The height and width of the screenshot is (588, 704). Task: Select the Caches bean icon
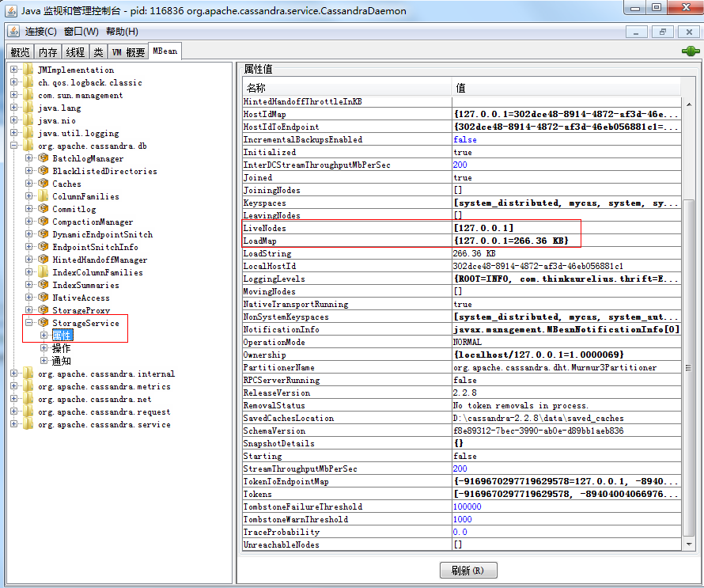coord(43,184)
